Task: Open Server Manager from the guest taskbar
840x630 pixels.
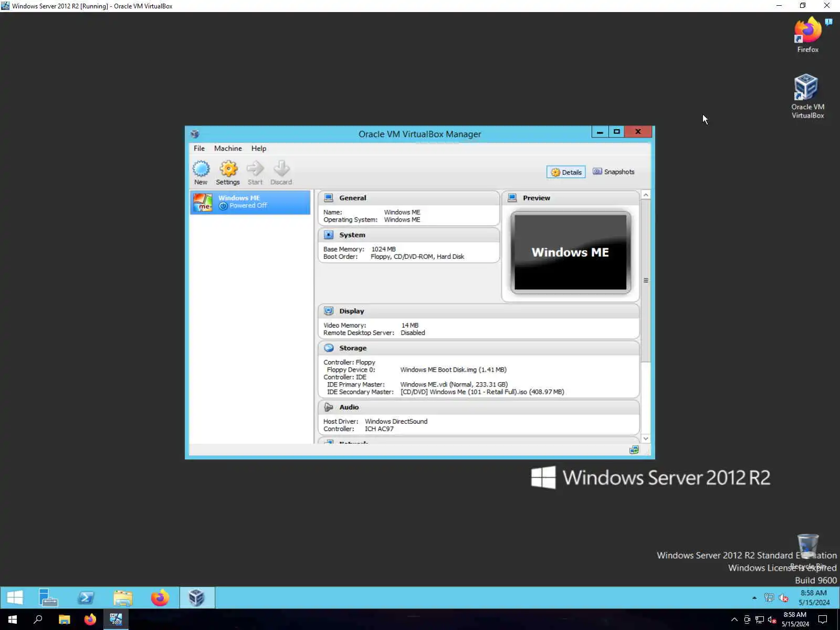Action: pyautogui.click(x=48, y=597)
